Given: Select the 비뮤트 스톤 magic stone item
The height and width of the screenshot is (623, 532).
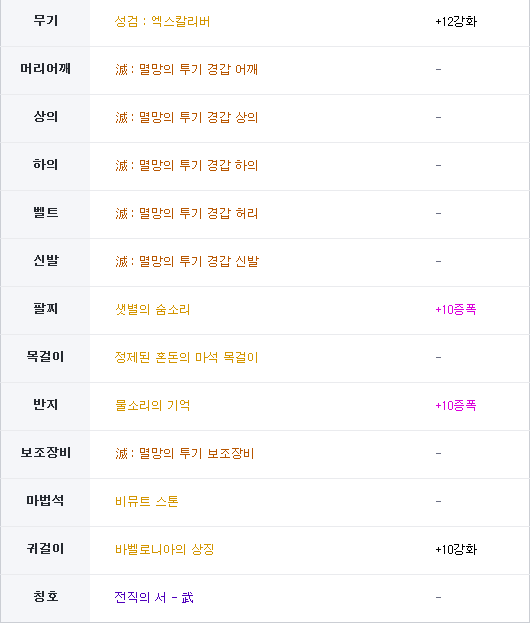Looking at the screenshot, I should pyautogui.click(x=146, y=502).
